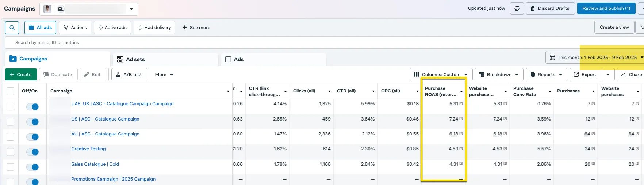Open the Breakdown dropdown

[499, 75]
